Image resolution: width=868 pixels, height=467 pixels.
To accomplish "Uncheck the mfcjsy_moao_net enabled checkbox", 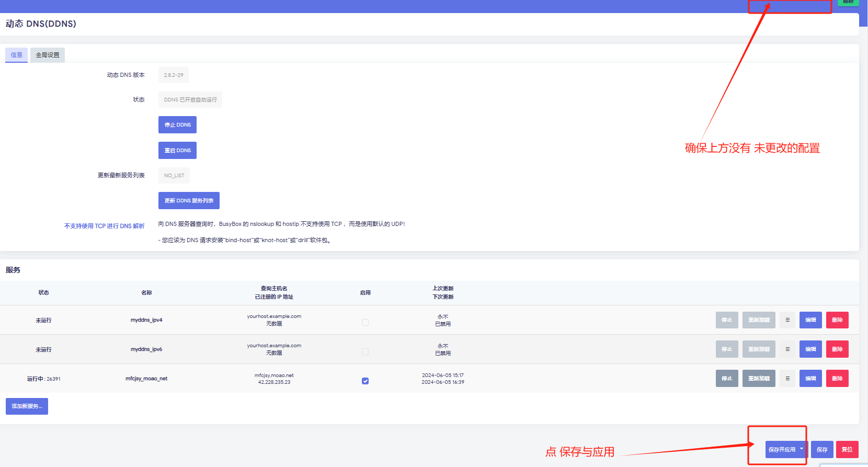I will [x=365, y=381].
